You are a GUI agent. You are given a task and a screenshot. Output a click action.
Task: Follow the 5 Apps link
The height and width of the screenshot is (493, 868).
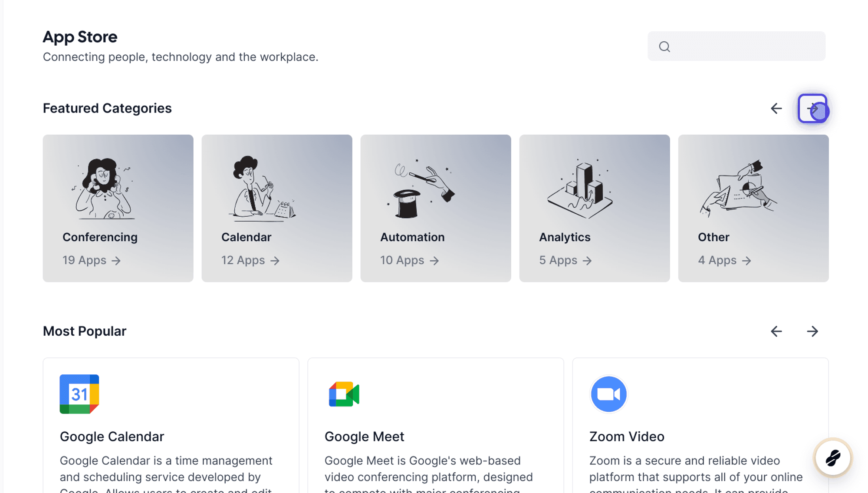click(566, 260)
